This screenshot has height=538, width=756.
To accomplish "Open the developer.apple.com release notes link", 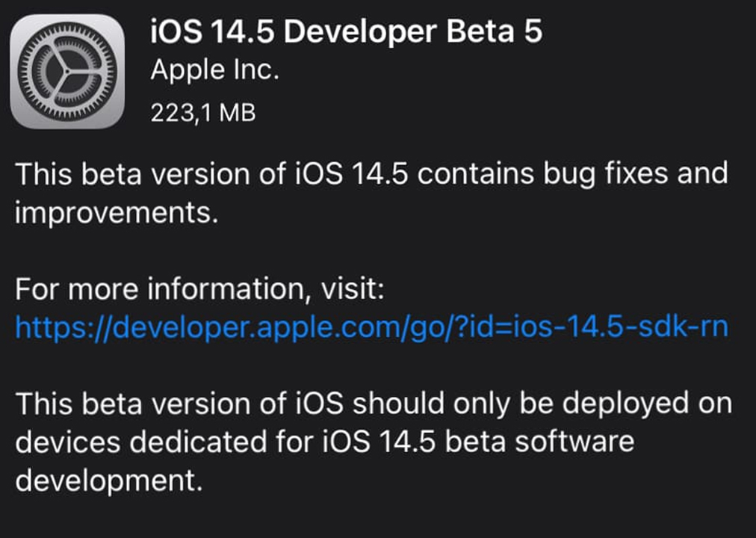I will 372,328.
